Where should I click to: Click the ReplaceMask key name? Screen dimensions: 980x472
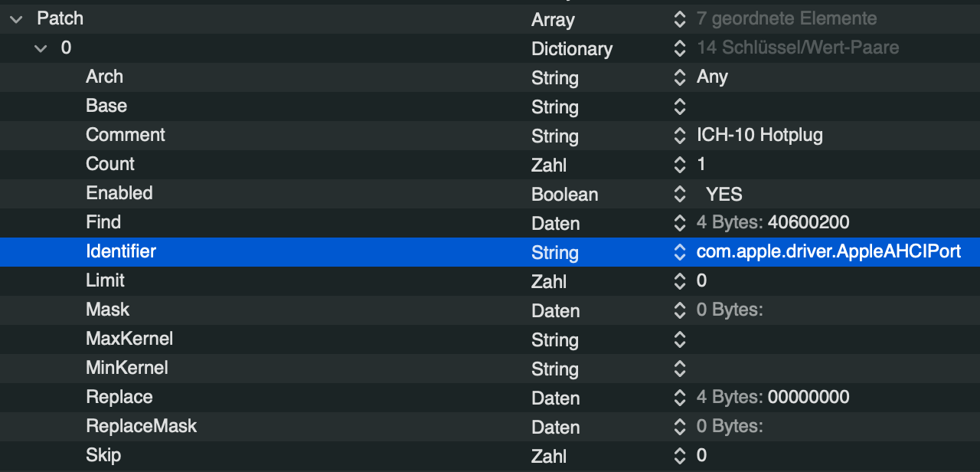(141, 426)
